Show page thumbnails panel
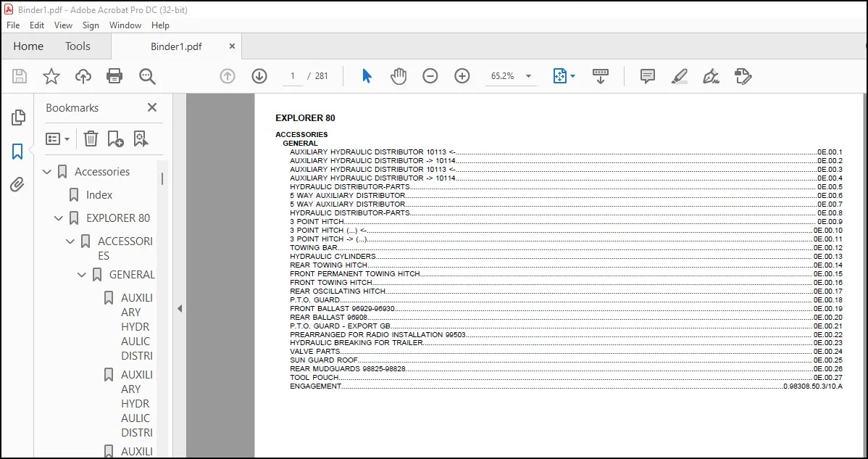Screen dimensions: 868x459 tap(17, 117)
